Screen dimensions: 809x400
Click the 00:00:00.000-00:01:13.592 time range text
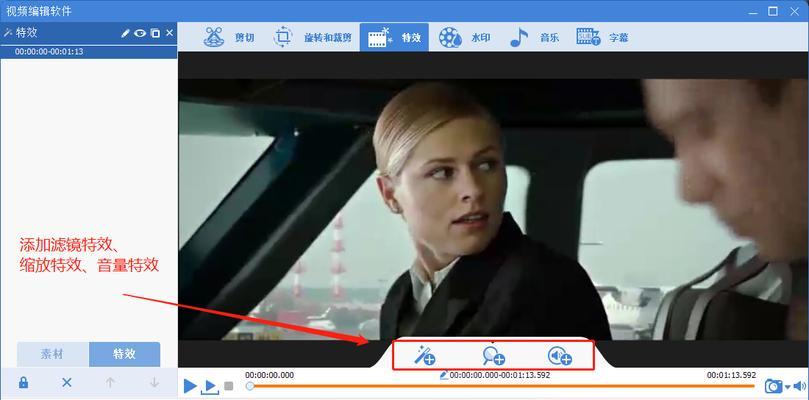coord(500,375)
